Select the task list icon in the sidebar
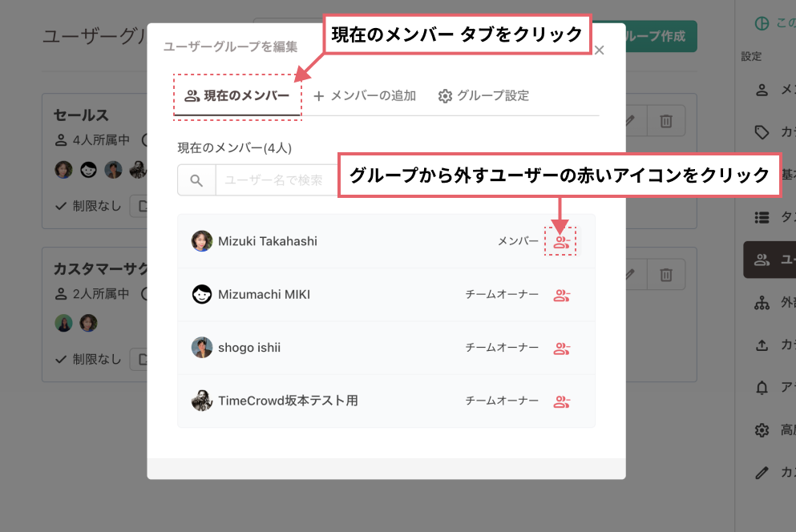The height and width of the screenshot is (532, 796). 761,217
